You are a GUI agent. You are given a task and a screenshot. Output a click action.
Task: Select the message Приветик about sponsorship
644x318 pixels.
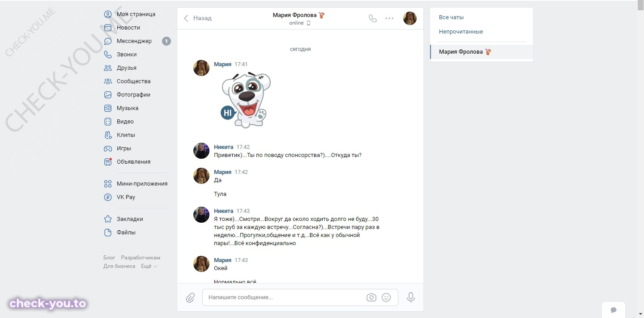(x=288, y=155)
